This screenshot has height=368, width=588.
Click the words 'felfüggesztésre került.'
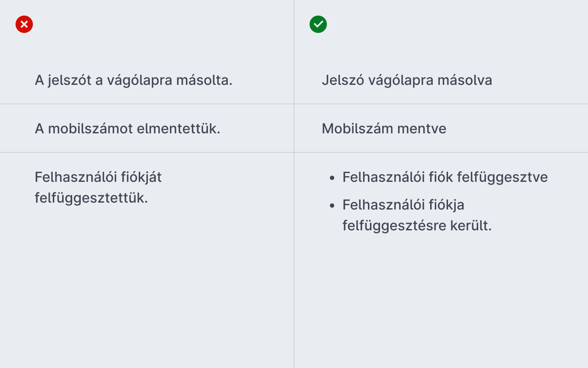point(417,226)
